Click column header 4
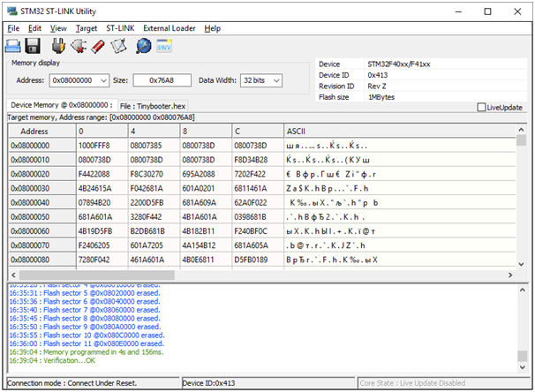The image size is (535, 392). pos(154,132)
